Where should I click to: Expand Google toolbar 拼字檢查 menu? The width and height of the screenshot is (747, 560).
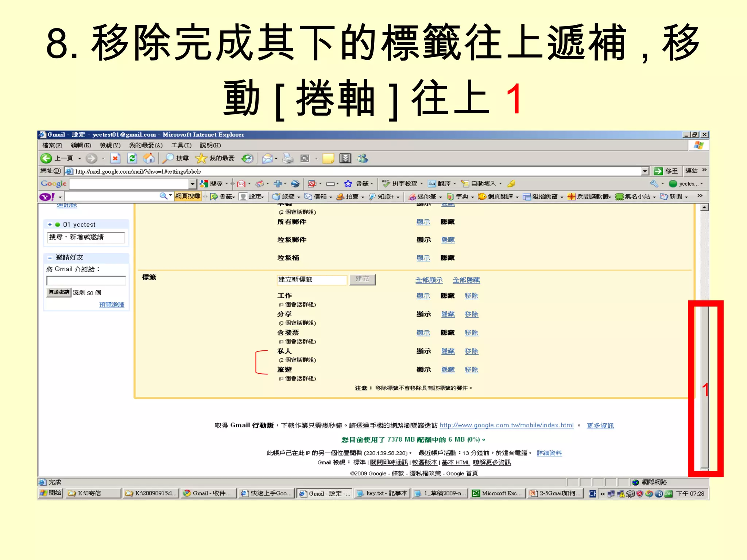[x=422, y=184]
